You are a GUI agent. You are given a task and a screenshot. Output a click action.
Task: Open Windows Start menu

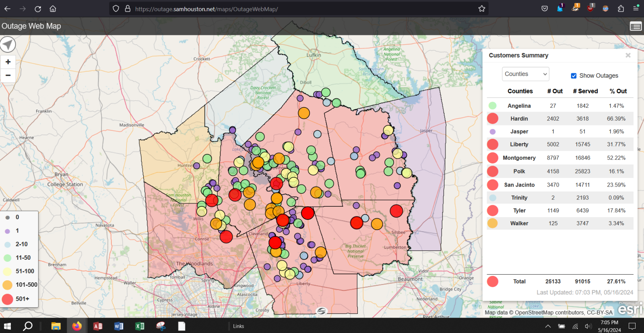(7, 326)
